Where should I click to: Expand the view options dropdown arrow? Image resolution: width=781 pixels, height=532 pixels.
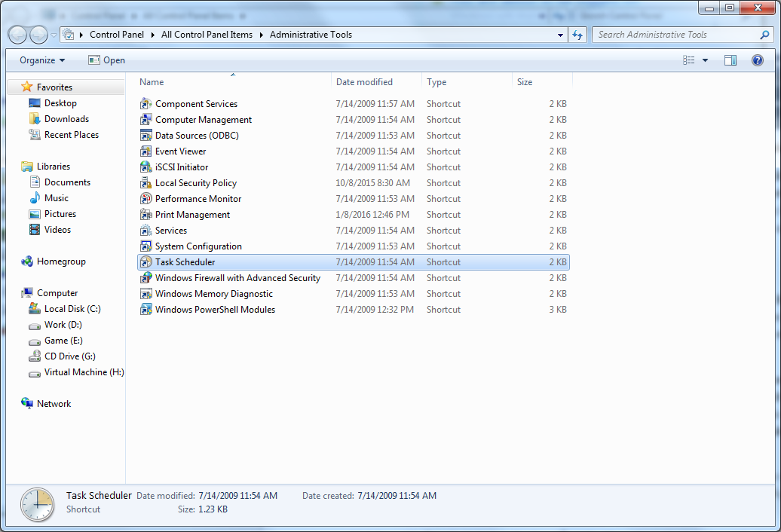(x=705, y=60)
